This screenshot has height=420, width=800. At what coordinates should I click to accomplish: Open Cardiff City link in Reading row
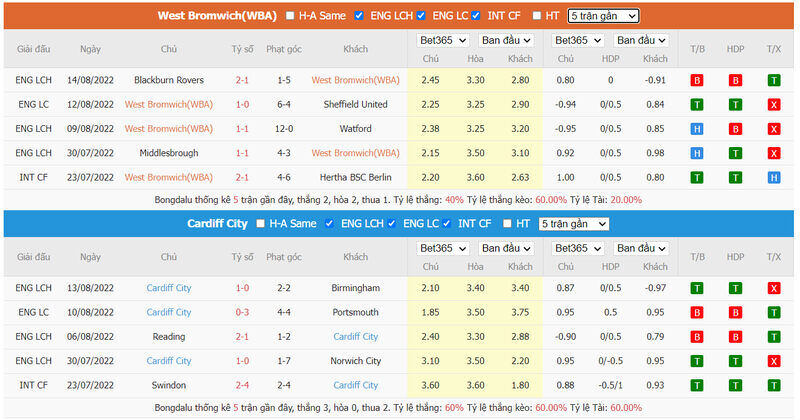coord(356,337)
